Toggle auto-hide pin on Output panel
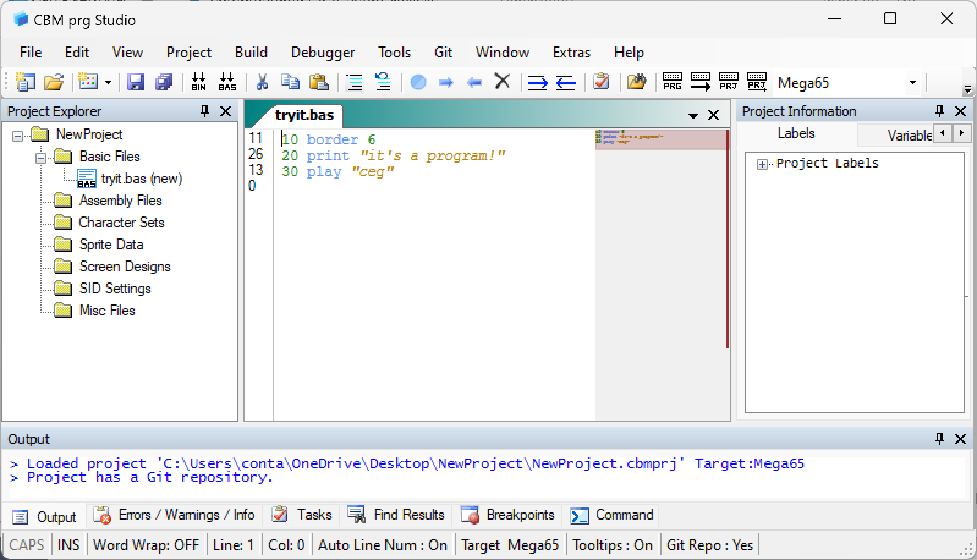Screen dimensions: 977x560 coord(940,439)
